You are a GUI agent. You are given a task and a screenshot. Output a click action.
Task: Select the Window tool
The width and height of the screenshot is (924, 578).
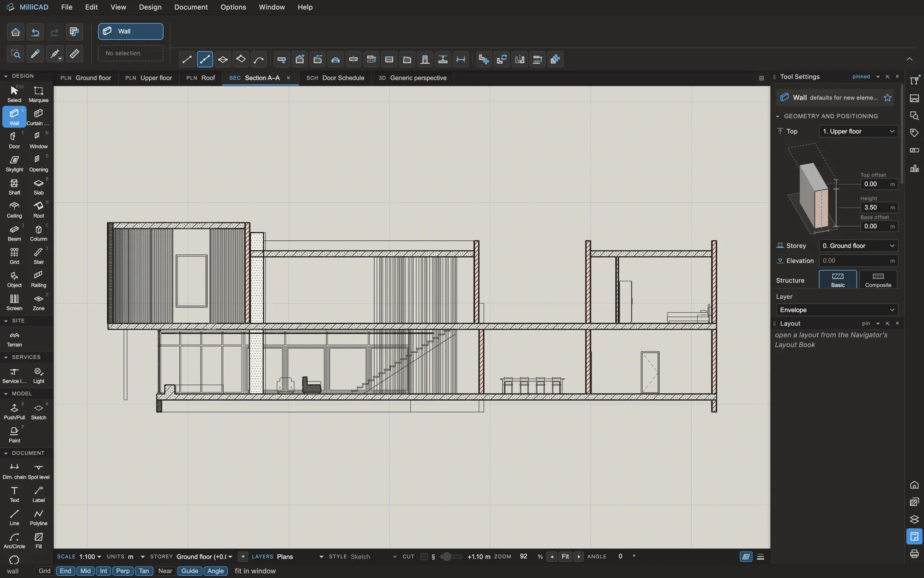pyautogui.click(x=38, y=140)
